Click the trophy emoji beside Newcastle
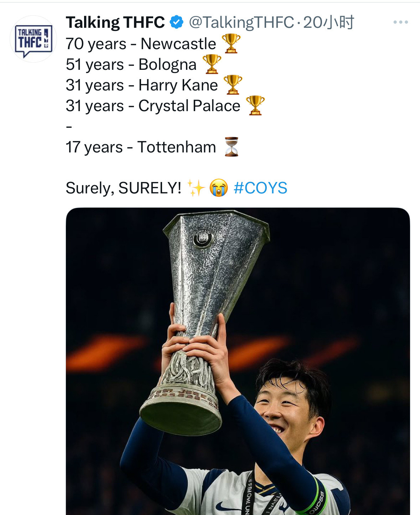 tap(231, 43)
